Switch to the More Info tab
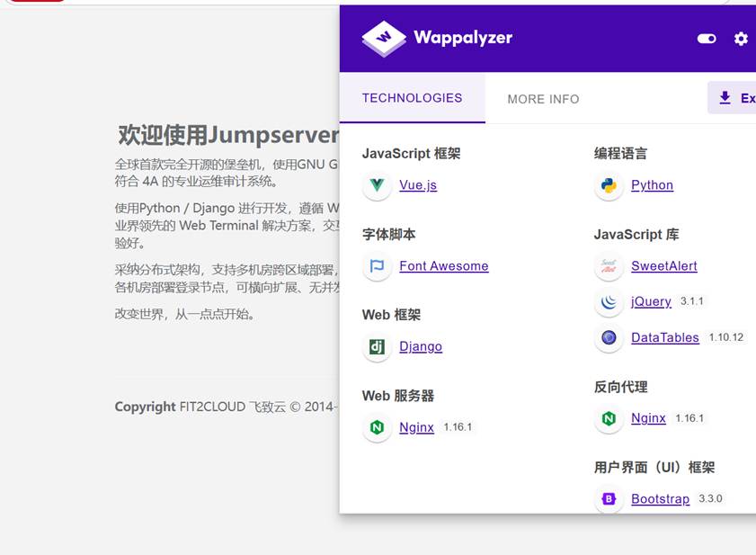The width and height of the screenshot is (756, 555). pyautogui.click(x=543, y=99)
